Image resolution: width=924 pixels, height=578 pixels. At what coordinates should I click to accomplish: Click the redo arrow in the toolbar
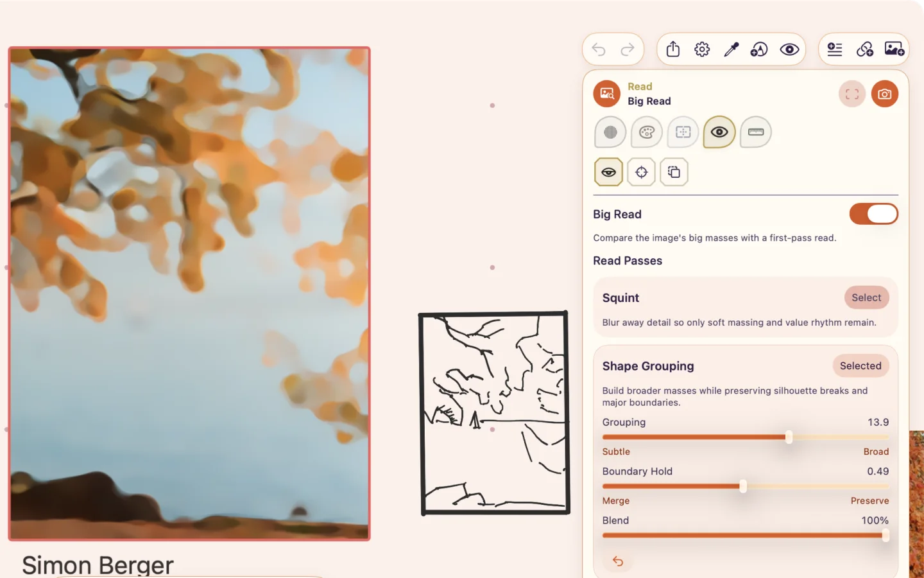(628, 49)
